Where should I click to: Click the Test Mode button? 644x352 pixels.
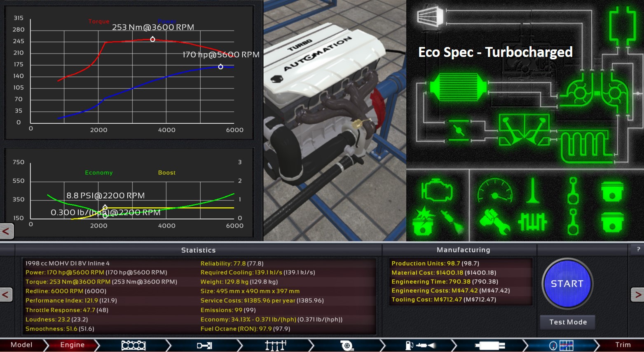pos(568,322)
